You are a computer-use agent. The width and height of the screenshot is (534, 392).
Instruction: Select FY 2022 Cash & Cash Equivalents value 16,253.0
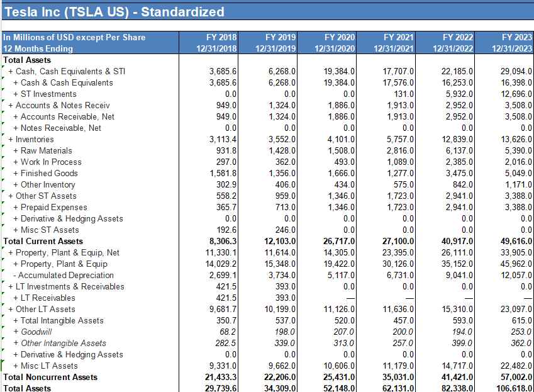[457, 83]
